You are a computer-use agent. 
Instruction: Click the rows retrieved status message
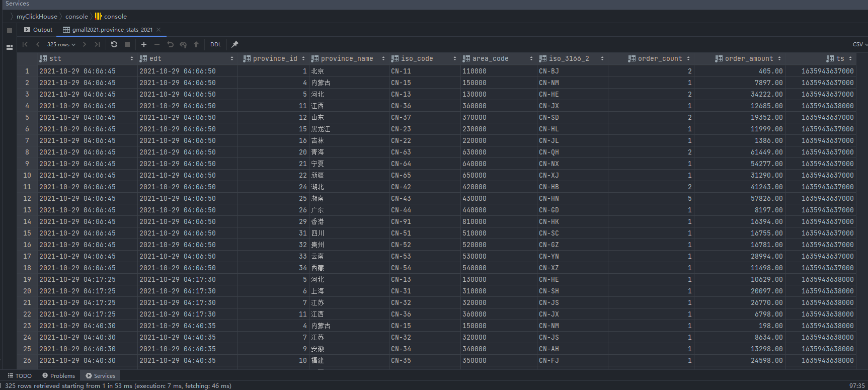(x=118, y=386)
